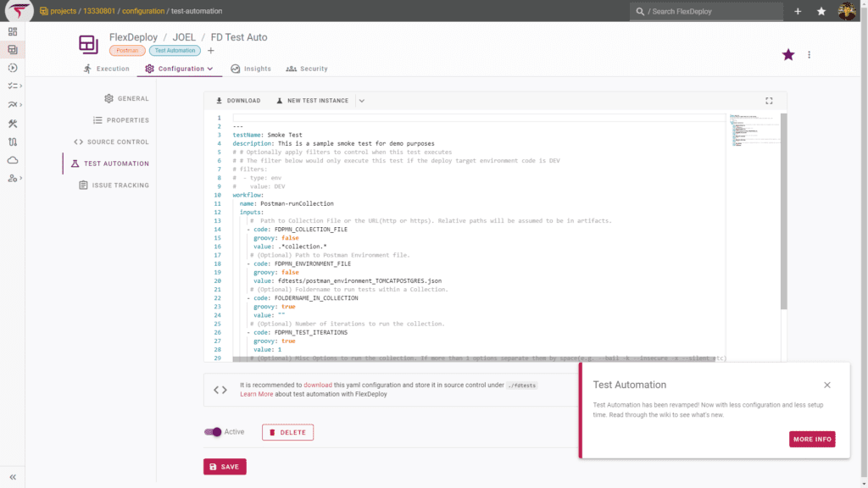Open Issue Tracking configuration section

(x=114, y=186)
